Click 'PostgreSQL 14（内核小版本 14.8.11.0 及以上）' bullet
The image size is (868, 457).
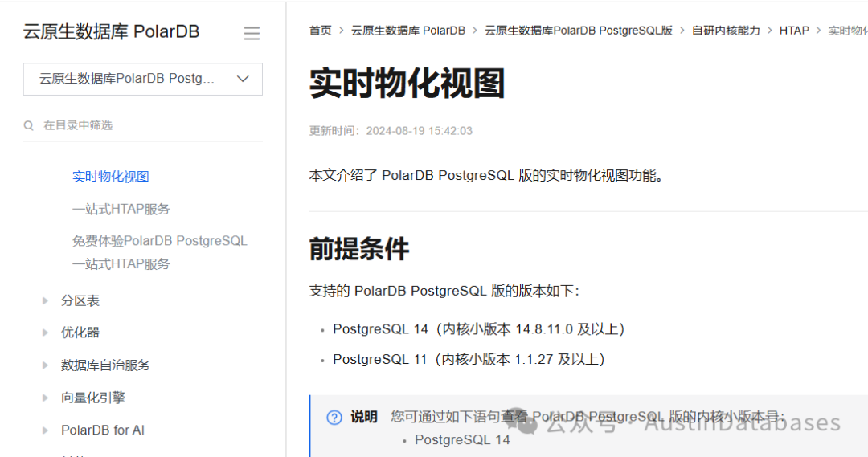pyautogui.click(x=479, y=329)
